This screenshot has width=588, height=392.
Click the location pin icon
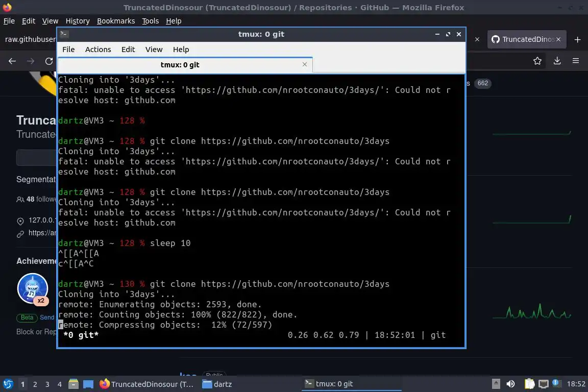coord(20,222)
